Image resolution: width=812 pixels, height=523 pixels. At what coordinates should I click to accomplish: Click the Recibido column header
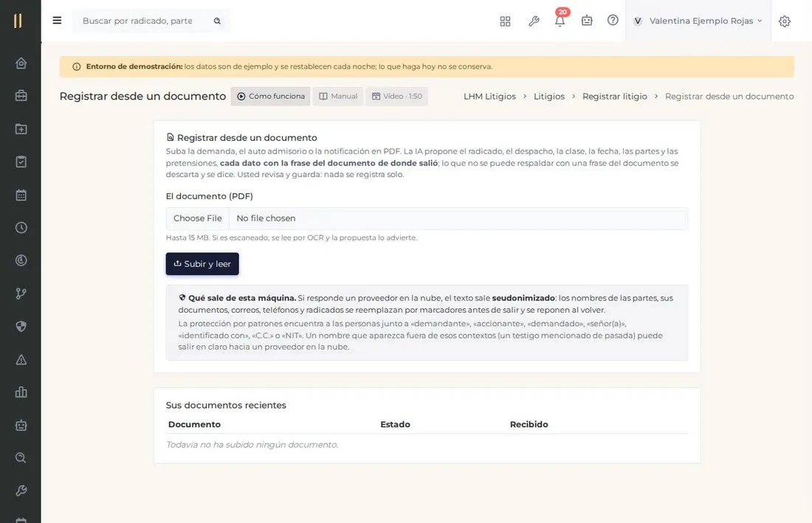click(529, 424)
